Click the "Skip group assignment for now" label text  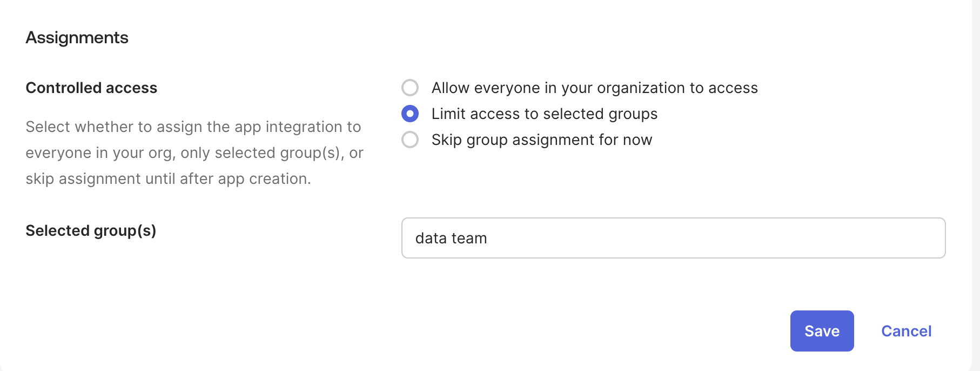click(541, 140)
